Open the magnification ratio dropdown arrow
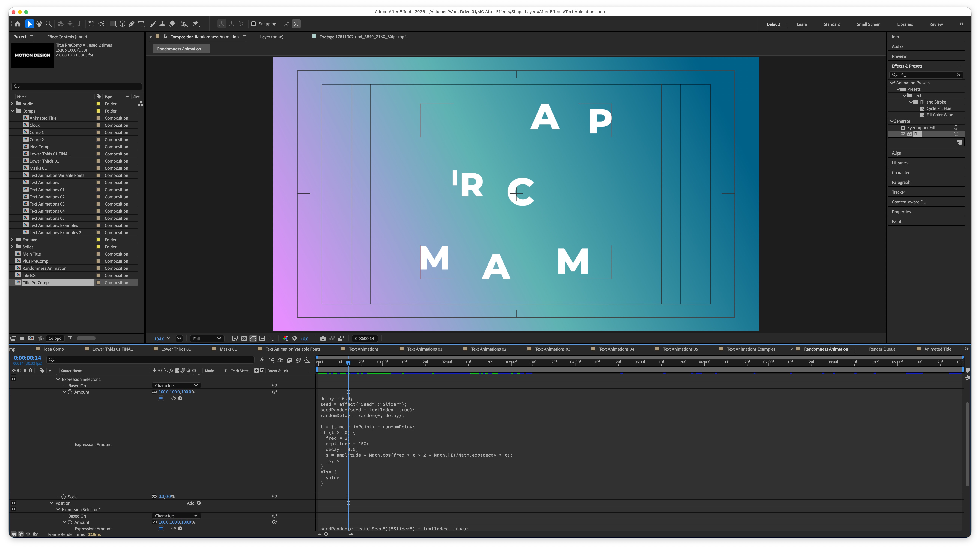The height and width of the screenshot is (548, 980). click(179, 338)
